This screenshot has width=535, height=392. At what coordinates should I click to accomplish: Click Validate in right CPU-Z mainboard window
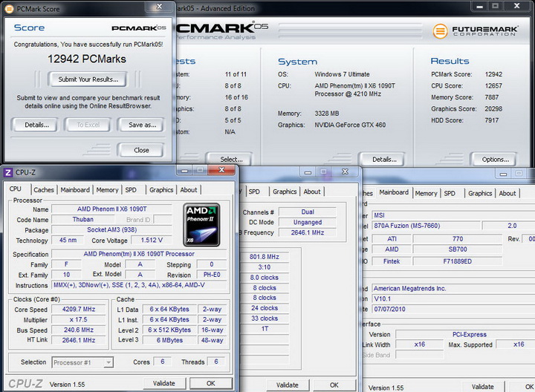tap(483, 387)
